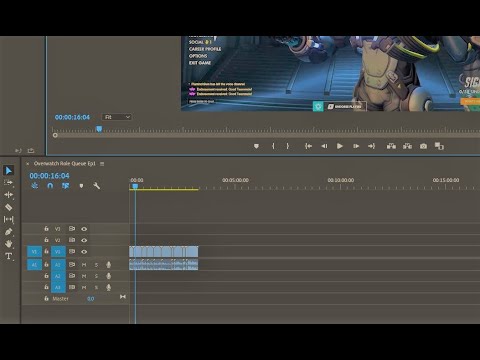480x360 pixels.
Task: Hide track V2 with eye icon
Action: coord(84,240)
